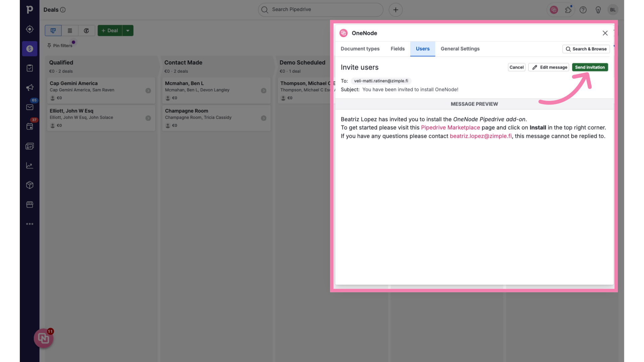Viewport: 644px width, 362px height.
Task: Click the Pipedrive deals board view icon
Action: click(53, 30)
